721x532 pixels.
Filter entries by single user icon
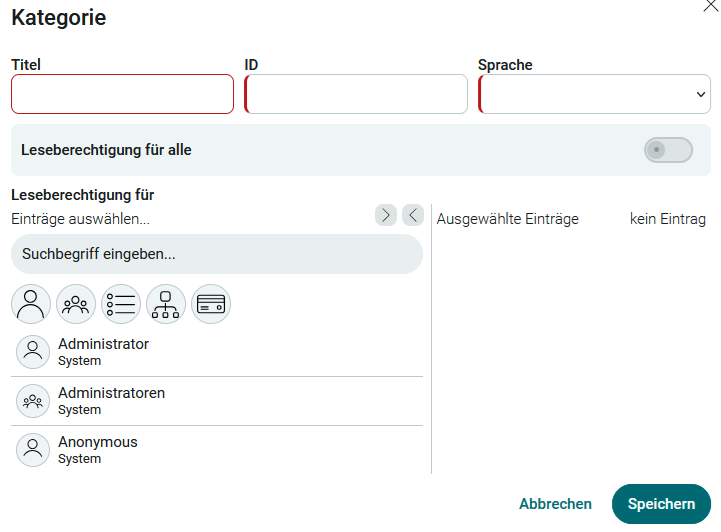31,304
